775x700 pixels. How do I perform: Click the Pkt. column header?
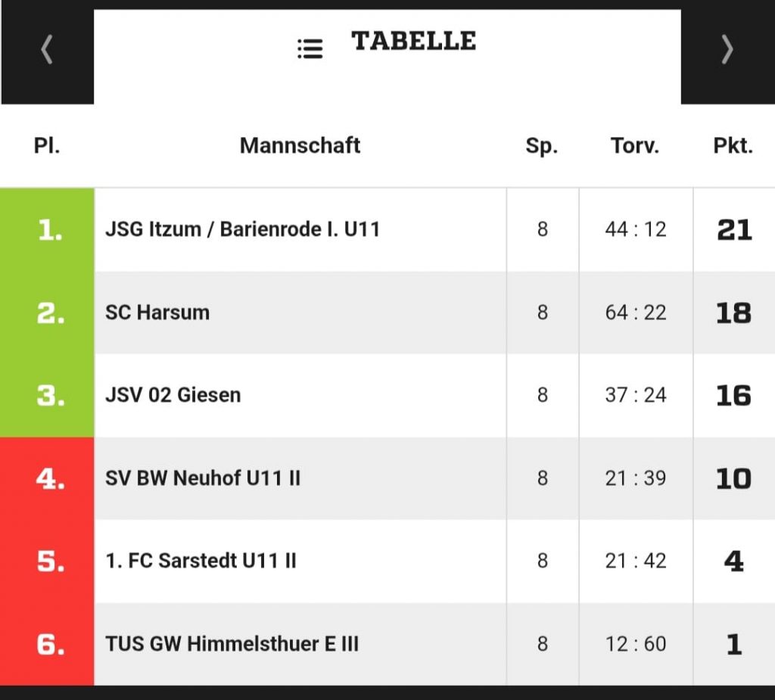click(733, 145)
